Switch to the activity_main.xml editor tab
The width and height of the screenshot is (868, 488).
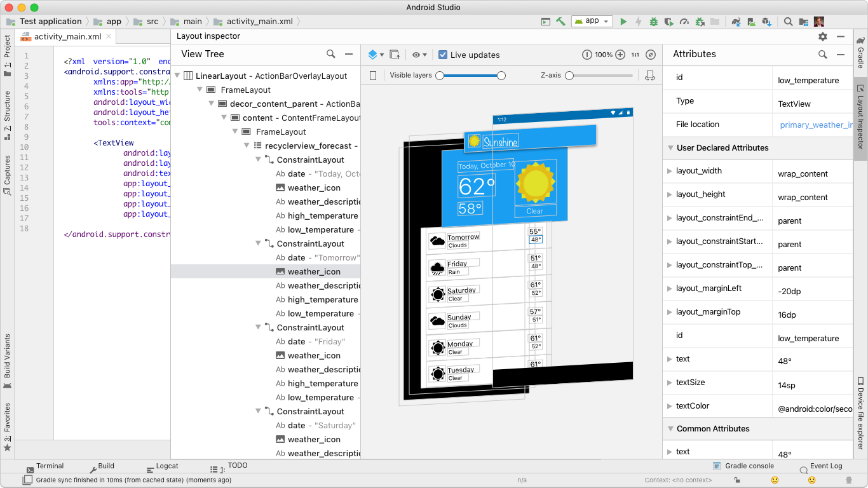click(x=67, y=37)
